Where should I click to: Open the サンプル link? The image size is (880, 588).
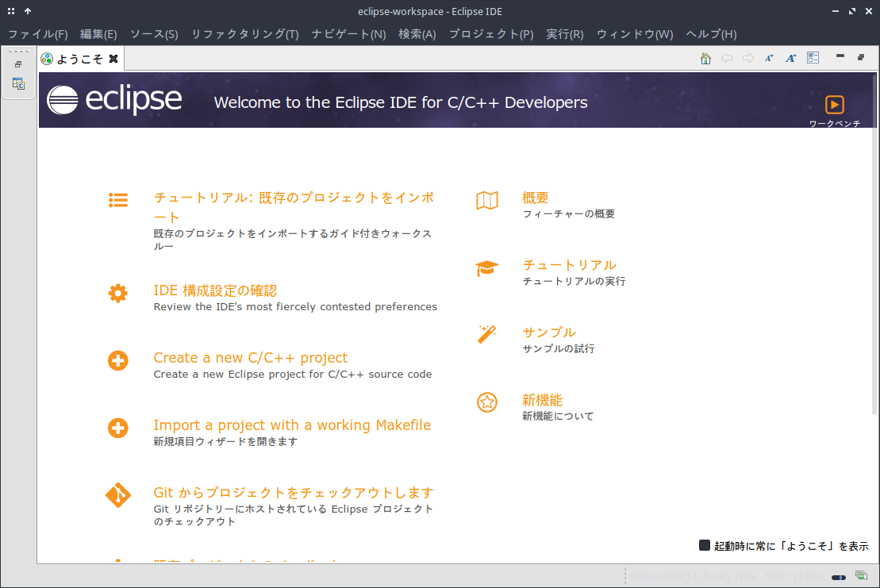(x=549, y=332)
